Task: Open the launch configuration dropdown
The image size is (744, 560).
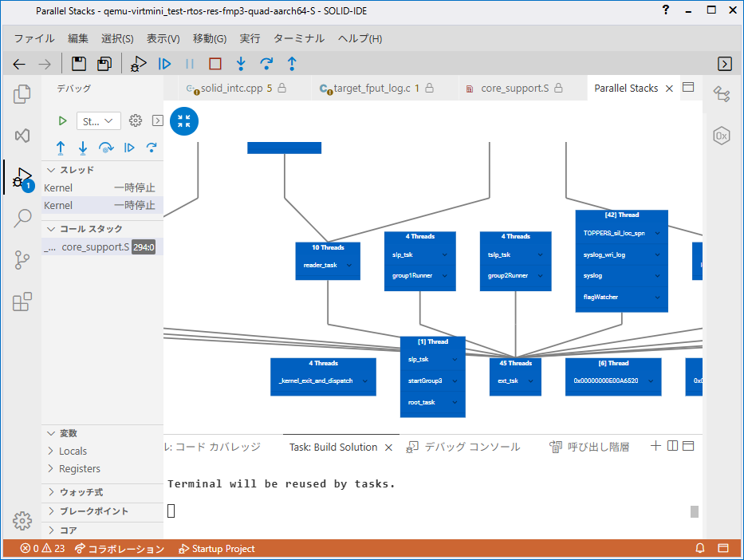Action: 99,121
